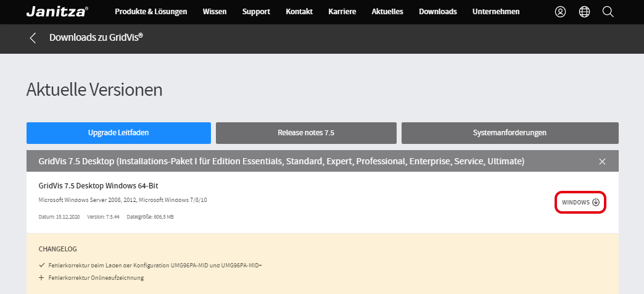The width and height of the screenshot is (644, 294).
Task: Open the Karriere menu
Action: click(x=342, y=12)
